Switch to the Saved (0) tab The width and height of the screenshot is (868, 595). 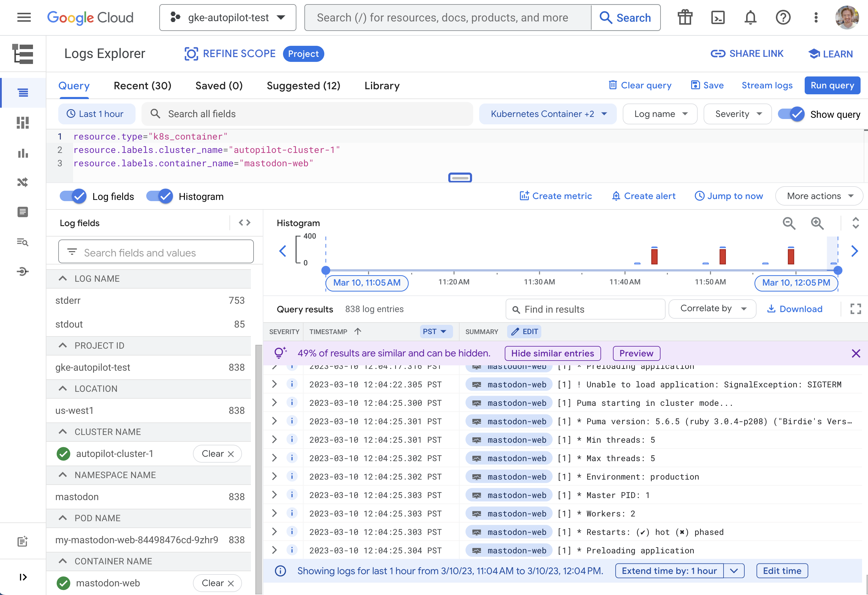click(x=219, y=86)
